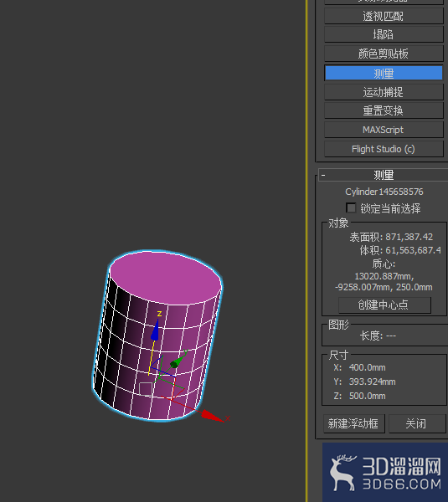Click the blue Z axis gizmo arrow

pyautogui.click(x=156, y=330)
